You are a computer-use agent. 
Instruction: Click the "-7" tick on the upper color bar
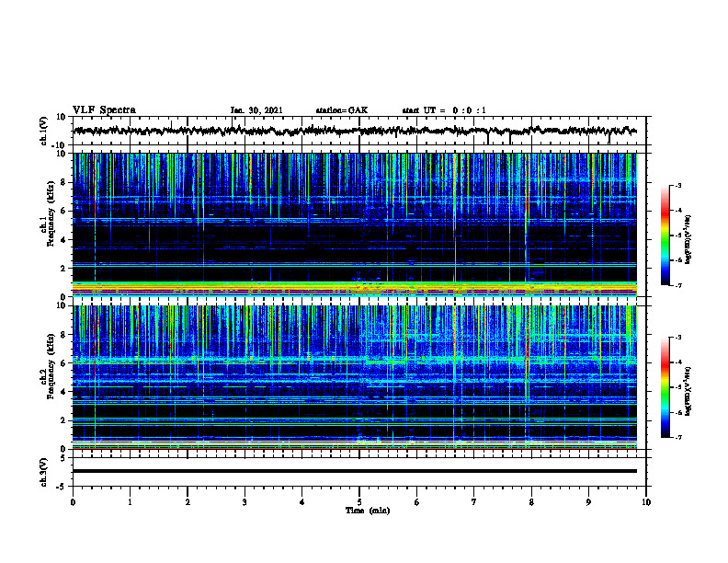pos(678,285)
